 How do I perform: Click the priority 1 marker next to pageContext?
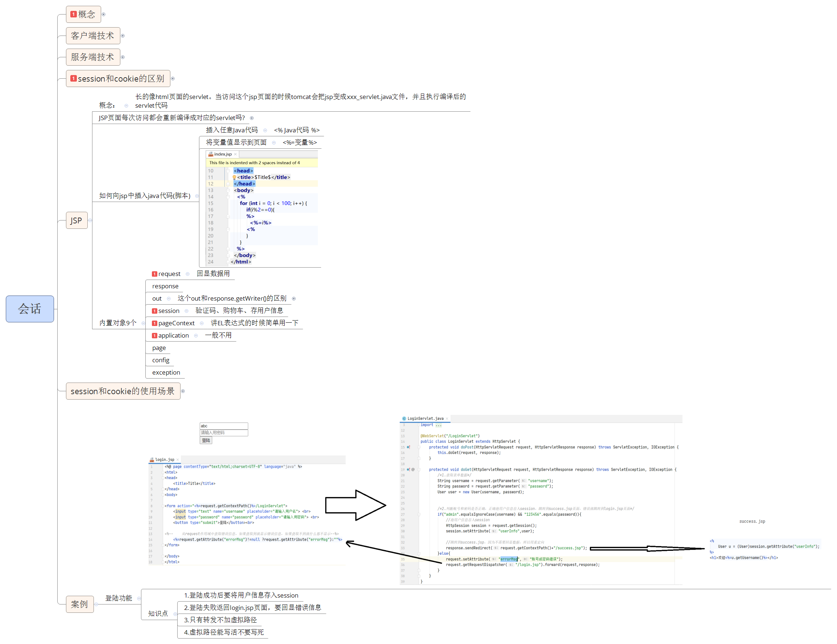pos(154,323)
